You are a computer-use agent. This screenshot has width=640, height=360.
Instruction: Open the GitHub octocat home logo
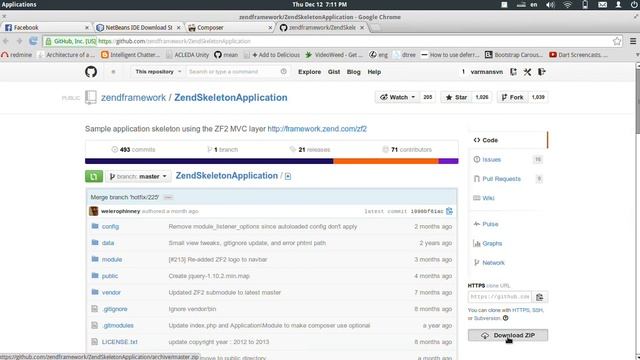(91, 72)
